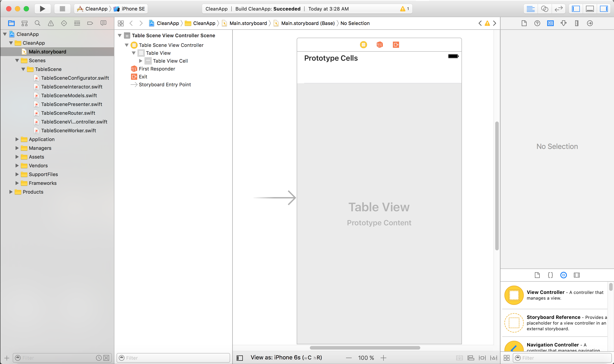Image resolution: width=614 pixels, height=364 pixels.
Task: Open TableSceneInteractor.swift file
Action: pos(71,87)
